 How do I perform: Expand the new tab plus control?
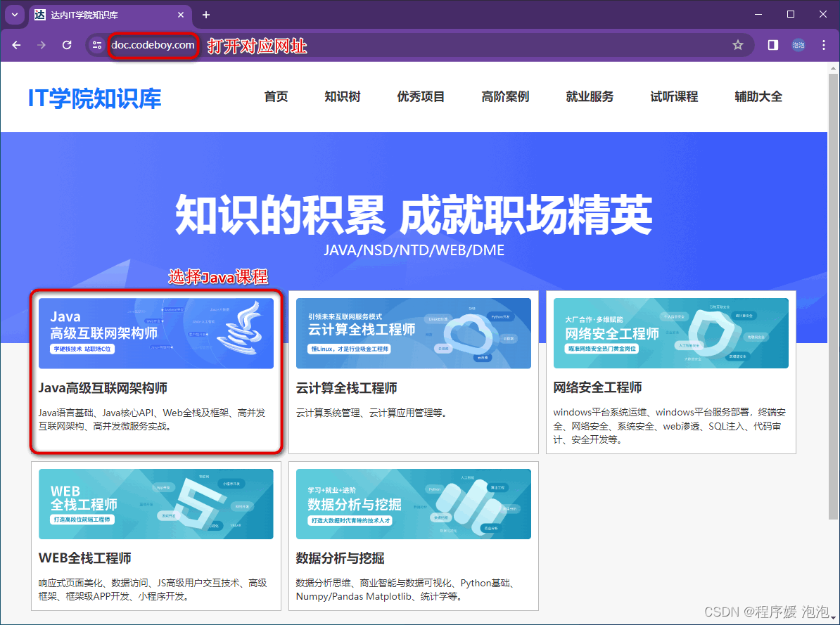tap(205, 15)
